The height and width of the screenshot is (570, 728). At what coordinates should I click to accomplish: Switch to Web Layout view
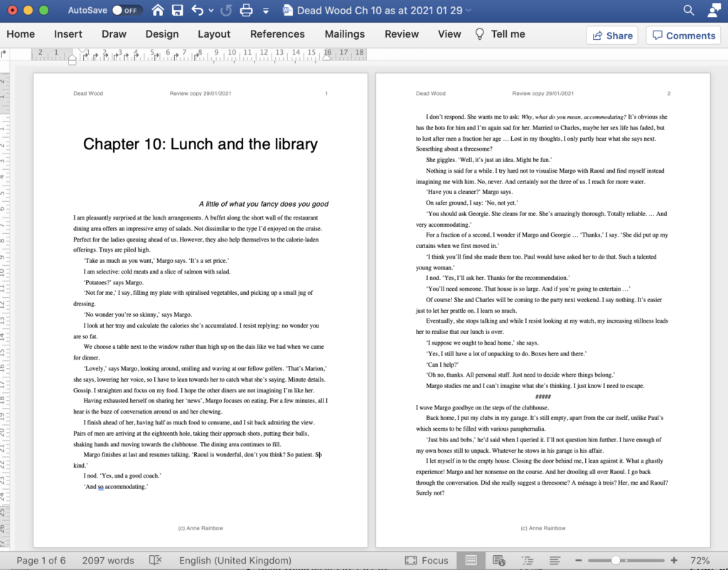498,561
